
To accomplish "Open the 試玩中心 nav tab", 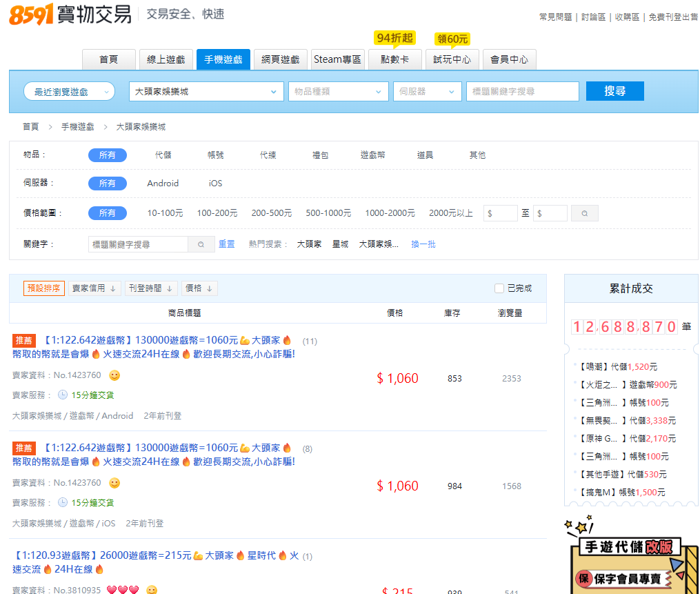I will [452, 59].
